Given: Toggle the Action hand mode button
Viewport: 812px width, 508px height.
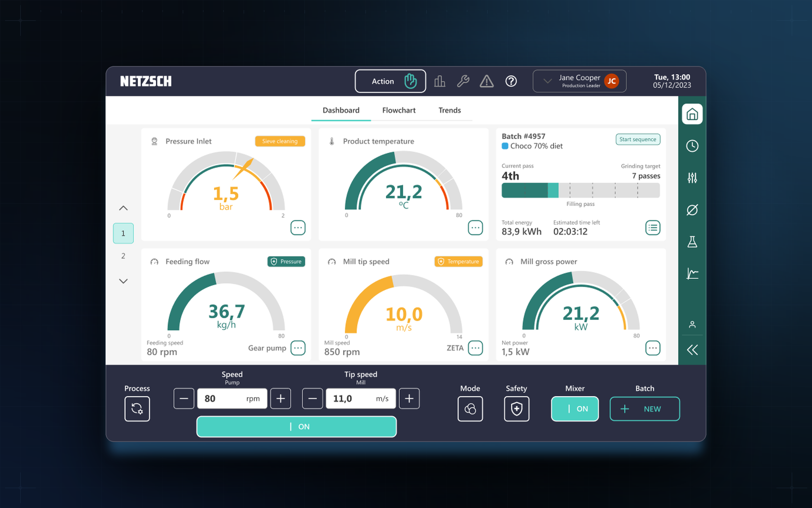Looking at the screenshot, I should coord(390,81).
